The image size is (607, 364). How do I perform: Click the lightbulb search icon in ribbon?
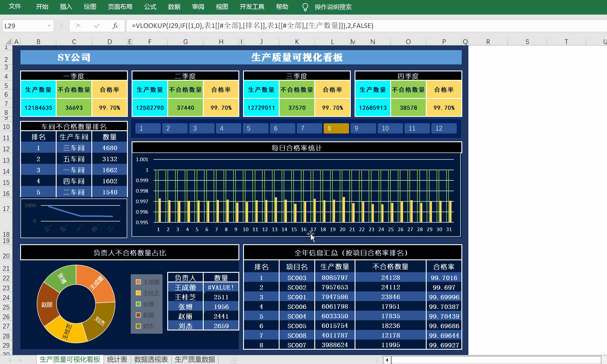click(305, 7)
